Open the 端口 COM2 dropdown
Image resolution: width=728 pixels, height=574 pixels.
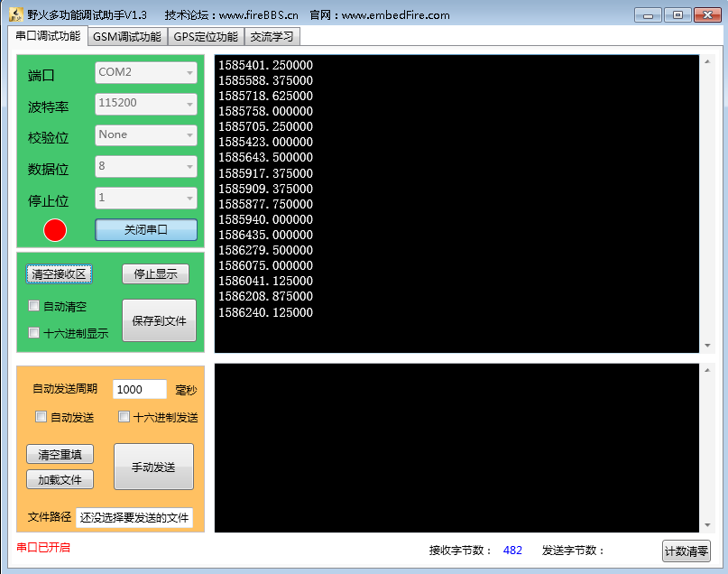pos(146,72)
